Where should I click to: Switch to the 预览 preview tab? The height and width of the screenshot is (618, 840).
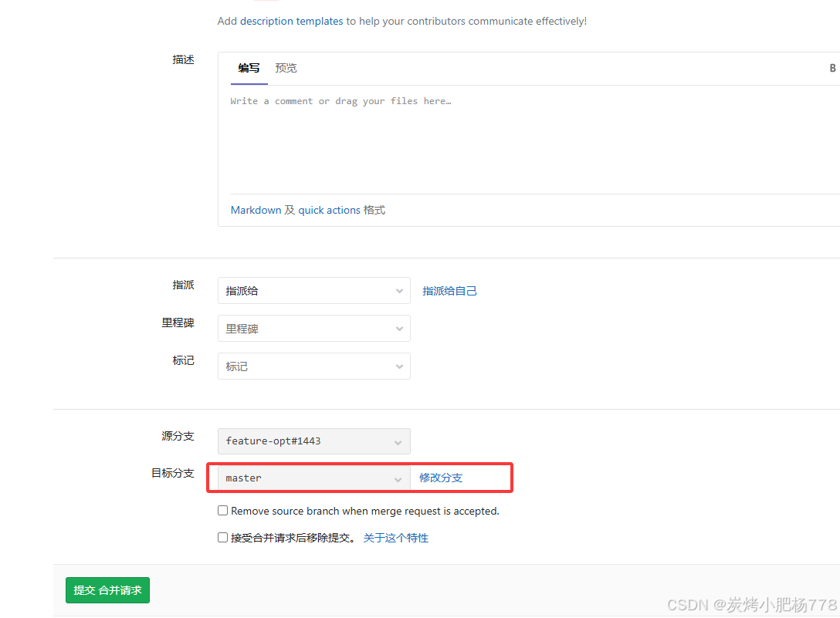click(286, 68)
